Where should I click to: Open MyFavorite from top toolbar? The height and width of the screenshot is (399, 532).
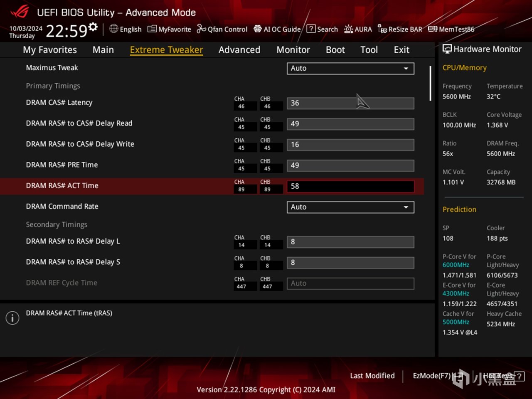point(175,29)
